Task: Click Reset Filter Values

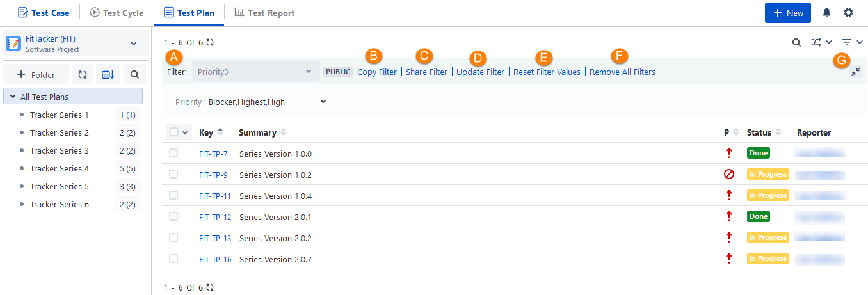Action: (547, 72)
